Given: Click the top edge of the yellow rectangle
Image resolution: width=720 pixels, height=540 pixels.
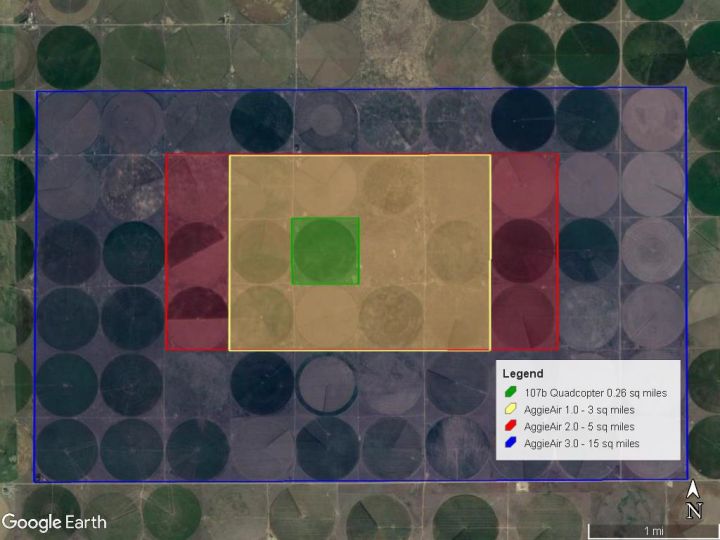Looking at the screenshot, I should [x=360, y=155].
